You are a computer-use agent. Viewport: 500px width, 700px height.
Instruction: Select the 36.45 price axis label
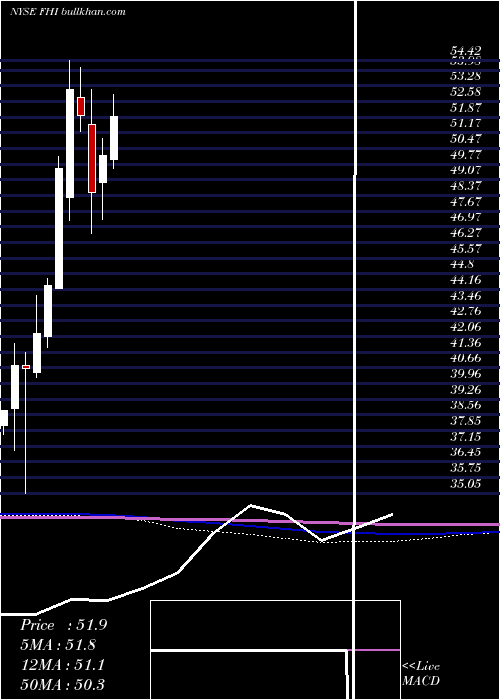click(x=466, y=452)
